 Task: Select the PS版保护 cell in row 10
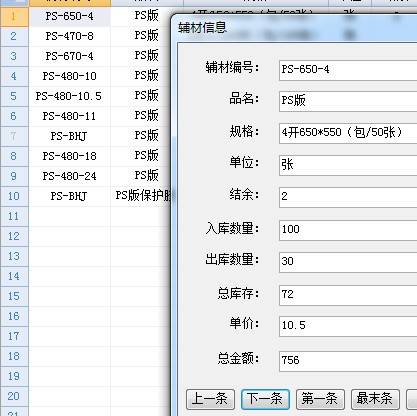[x=141, y=196]
